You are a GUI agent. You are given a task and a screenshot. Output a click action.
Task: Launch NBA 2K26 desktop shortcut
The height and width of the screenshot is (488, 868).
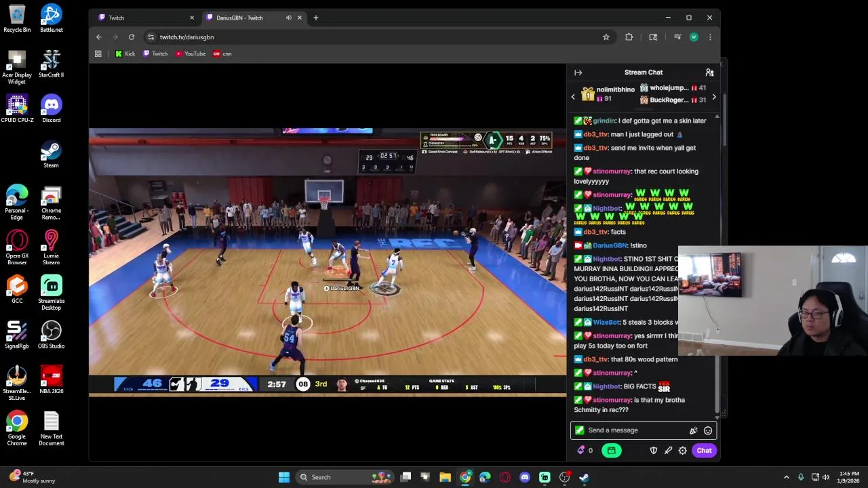pos(51,380)
